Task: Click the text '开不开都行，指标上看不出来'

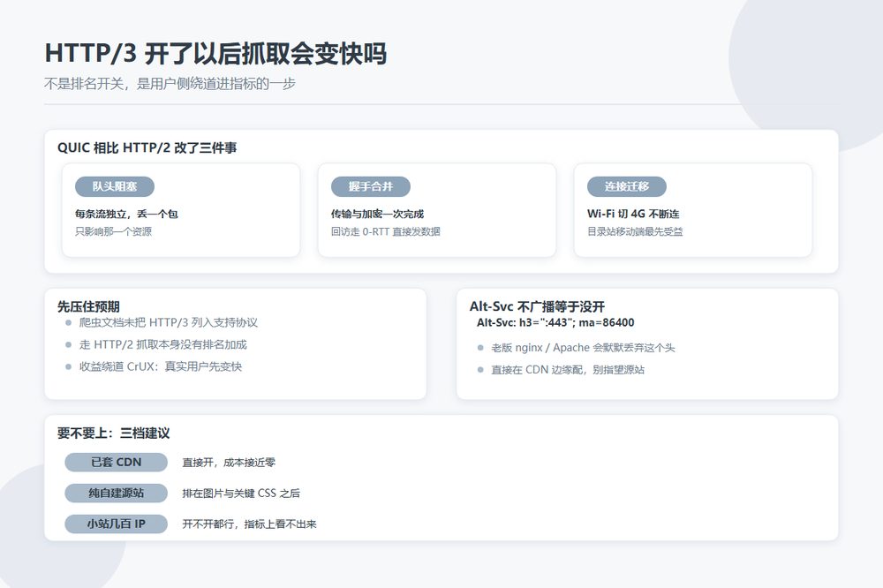Action: pyautogui.click(x=250, y=524)
